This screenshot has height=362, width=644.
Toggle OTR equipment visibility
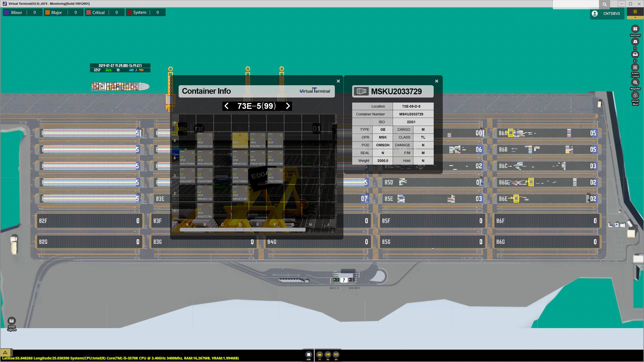(309, 354)
